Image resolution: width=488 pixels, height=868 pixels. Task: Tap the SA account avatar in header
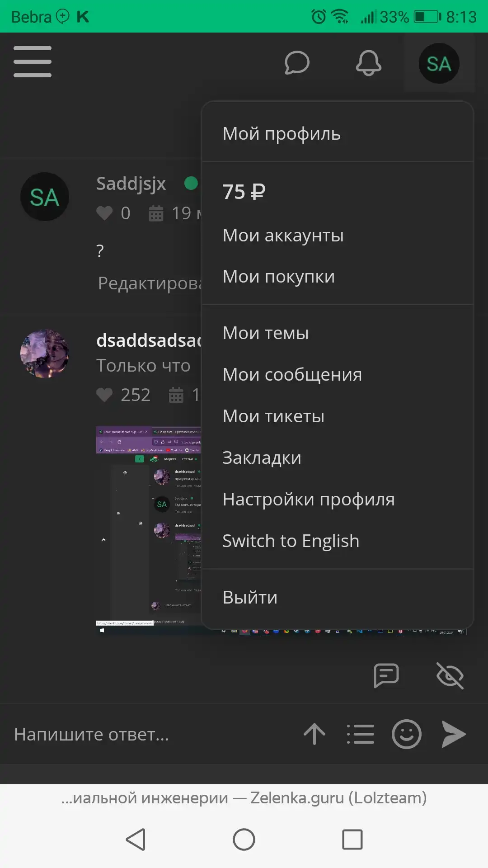(439, 63)
